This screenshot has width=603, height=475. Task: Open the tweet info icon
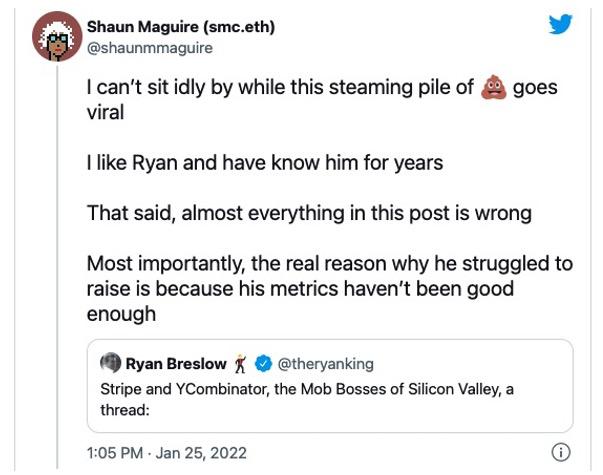[561, 453]
